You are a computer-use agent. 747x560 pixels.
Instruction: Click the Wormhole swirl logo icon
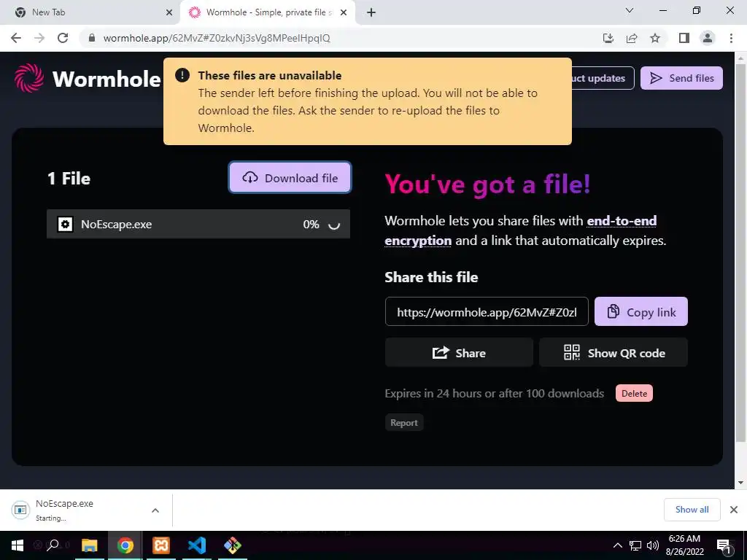29,78
